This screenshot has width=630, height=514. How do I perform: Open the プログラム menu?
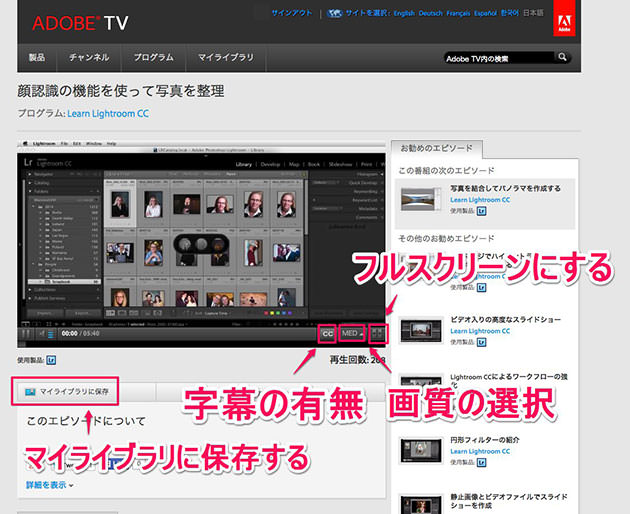[x=153, y=57]
